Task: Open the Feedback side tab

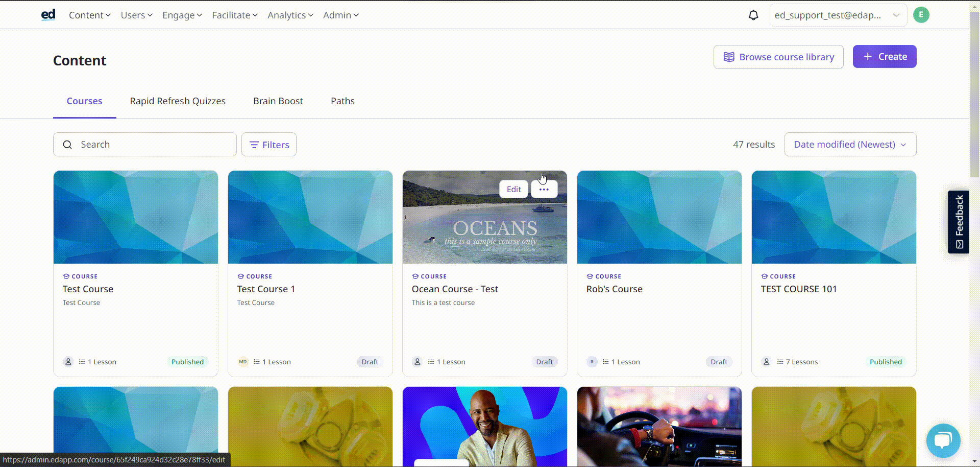Action: [959, 222]
